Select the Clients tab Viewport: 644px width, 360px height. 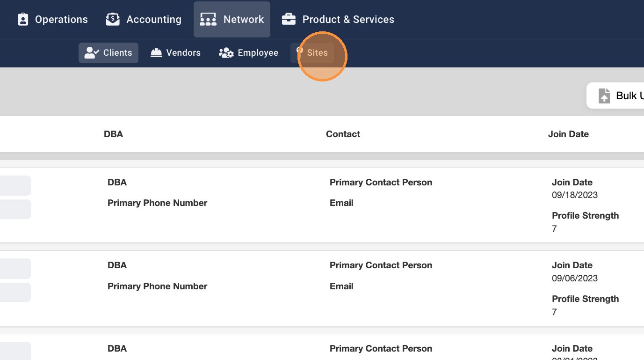click(x=117, y=53)
